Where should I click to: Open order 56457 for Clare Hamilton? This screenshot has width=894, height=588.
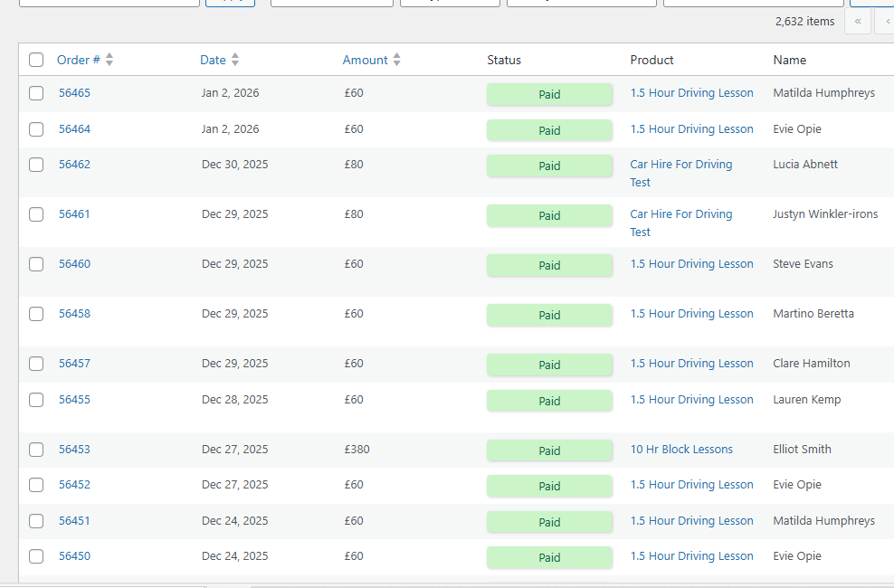(x=74, y=364)
